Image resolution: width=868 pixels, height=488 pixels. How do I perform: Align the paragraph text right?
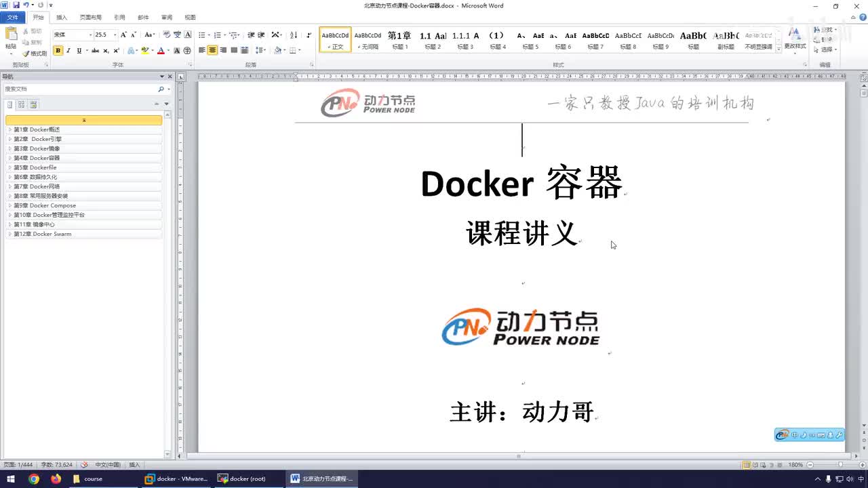point(223,51)
